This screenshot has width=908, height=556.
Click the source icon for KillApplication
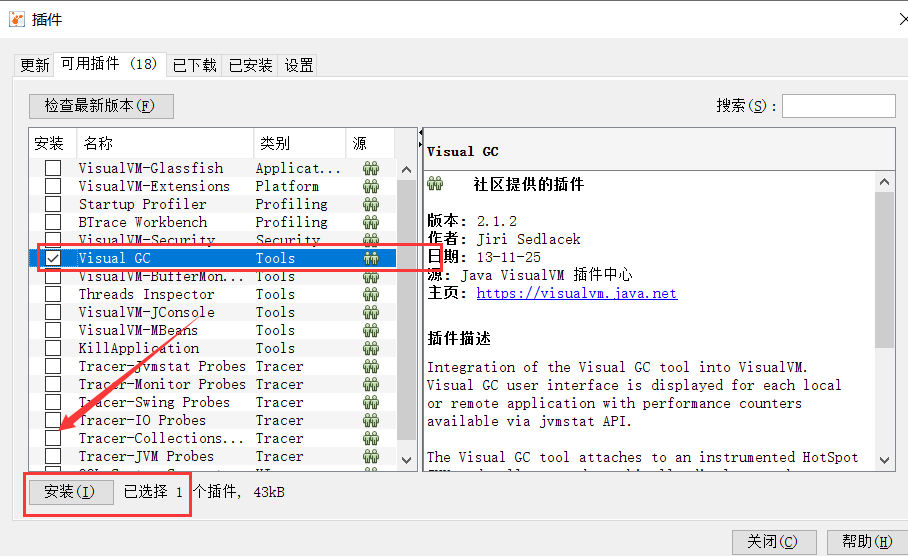coord(371,348)
